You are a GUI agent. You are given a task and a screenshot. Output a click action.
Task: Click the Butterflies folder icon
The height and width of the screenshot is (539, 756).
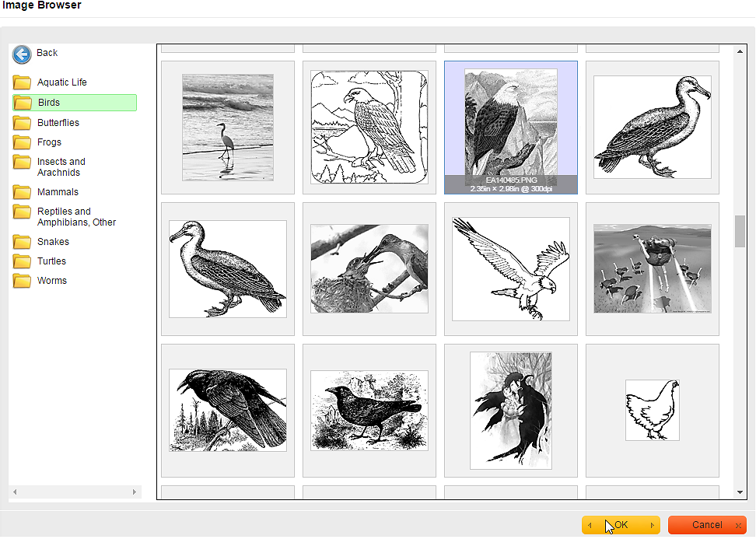pyautogui.click(x=23, y=123)
